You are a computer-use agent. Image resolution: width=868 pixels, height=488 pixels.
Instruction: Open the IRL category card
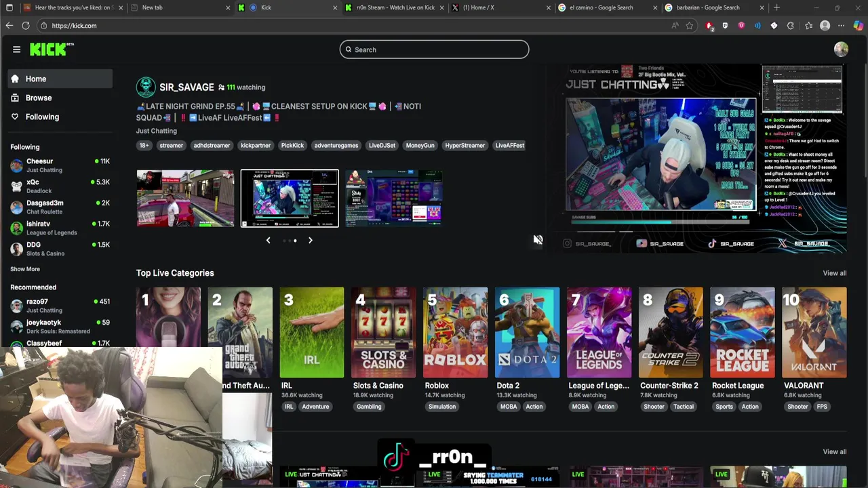312,332
